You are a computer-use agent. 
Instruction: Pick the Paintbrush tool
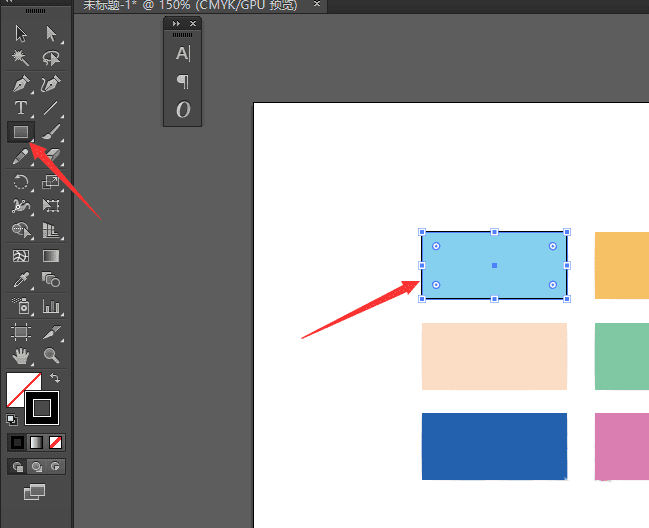coord(51,132)
